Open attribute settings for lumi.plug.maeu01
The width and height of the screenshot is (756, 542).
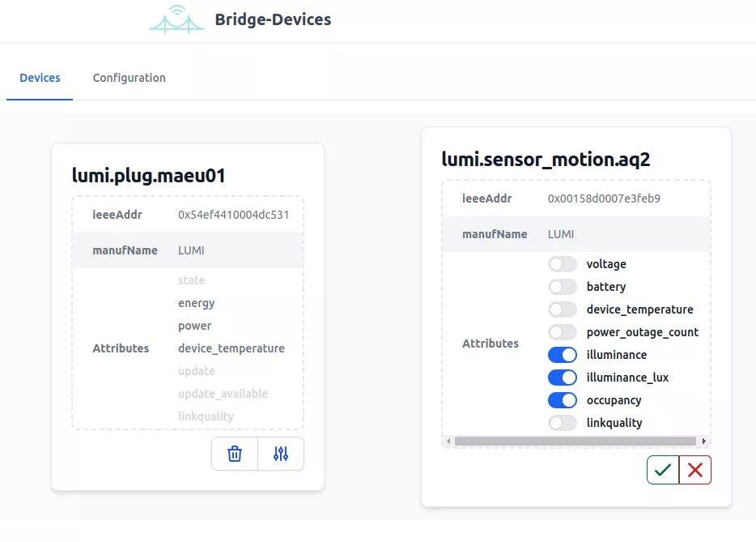click(x=281, y=453)
